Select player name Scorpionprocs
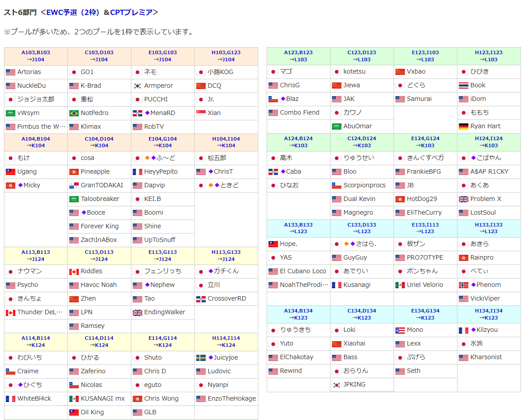 (364, 186)
